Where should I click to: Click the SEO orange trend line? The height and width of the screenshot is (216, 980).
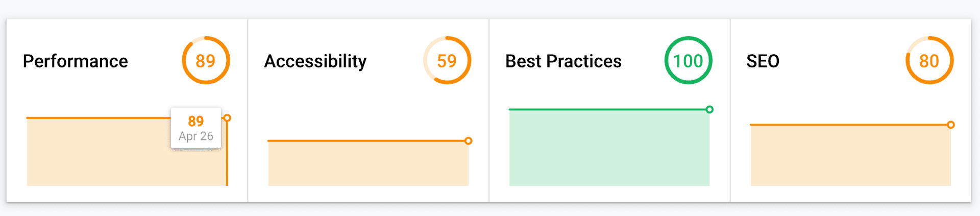pos(848,125)
